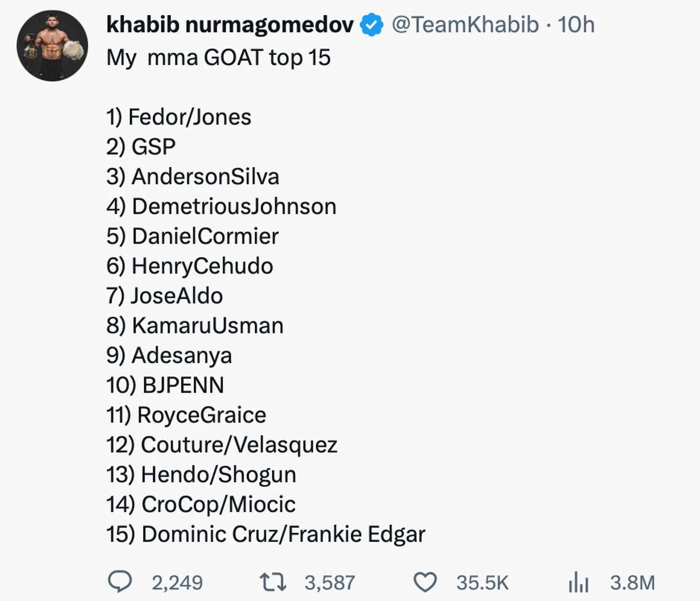This screenshot has width=700, height=601.
Task: Click the '1) Fedor/Jones' line
Action: point(178,117)
